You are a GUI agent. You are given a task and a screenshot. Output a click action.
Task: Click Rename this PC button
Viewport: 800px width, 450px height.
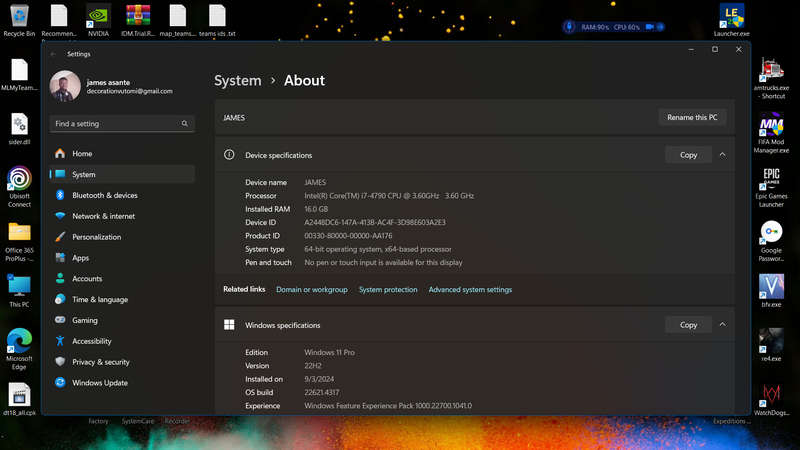coord(692,117)
